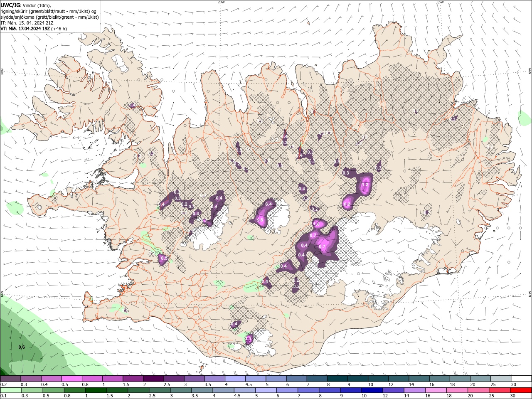Pick the darkest green swatch labeled 1 in the bottom legend row

[96, 390]
